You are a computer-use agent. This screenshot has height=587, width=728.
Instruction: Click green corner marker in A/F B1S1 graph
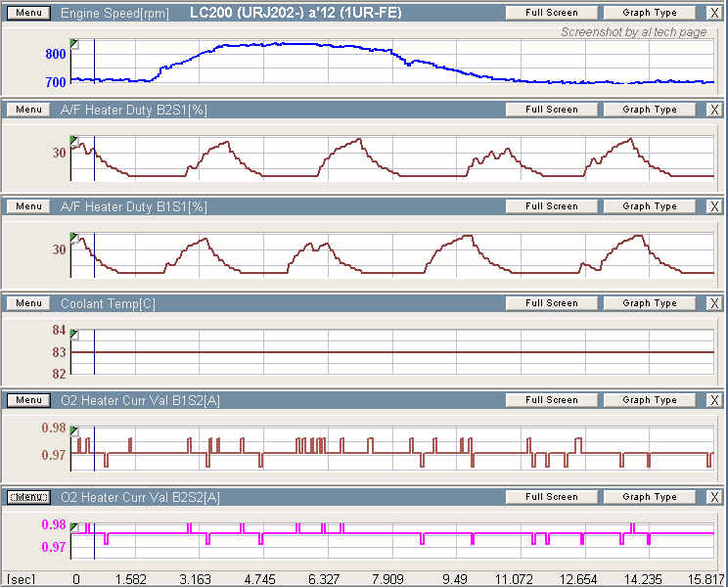(x=74, y=236)
